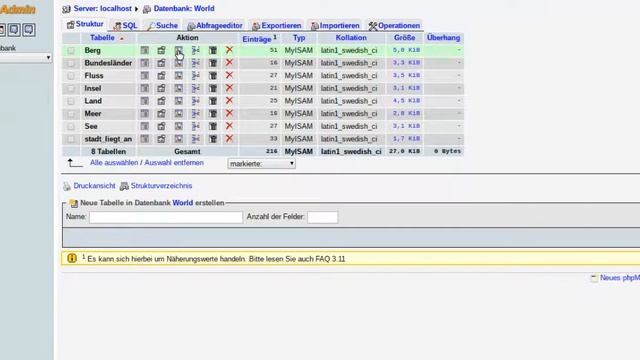This screenshot has height=360, width=640.
Task: Open the 'markierte:' action dropdown
Action: [261, 164]
